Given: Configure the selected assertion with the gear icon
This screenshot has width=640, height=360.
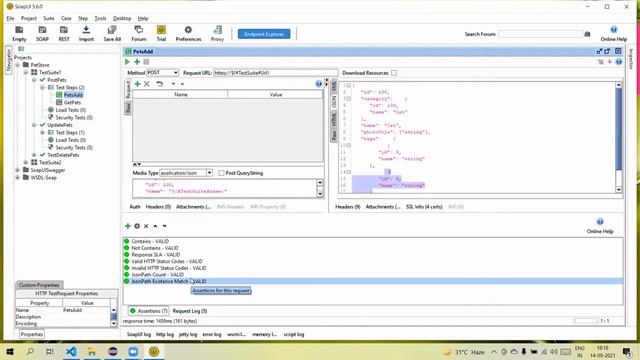Looking at the screenshot, I should (137, 226).
